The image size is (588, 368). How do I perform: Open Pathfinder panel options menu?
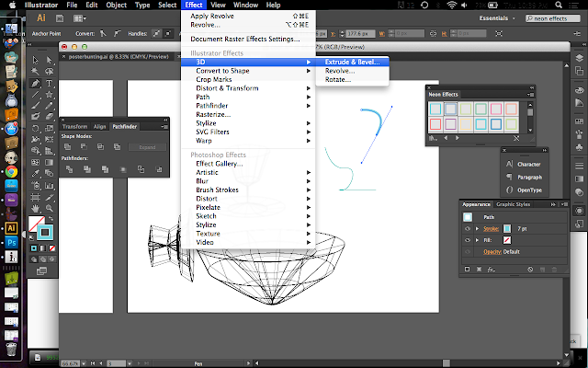click(x=164, y=127)
